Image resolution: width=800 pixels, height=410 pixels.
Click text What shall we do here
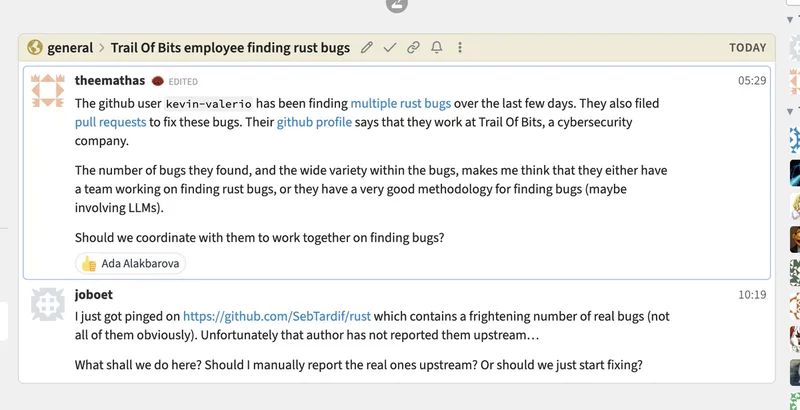(x=138, y=365)
